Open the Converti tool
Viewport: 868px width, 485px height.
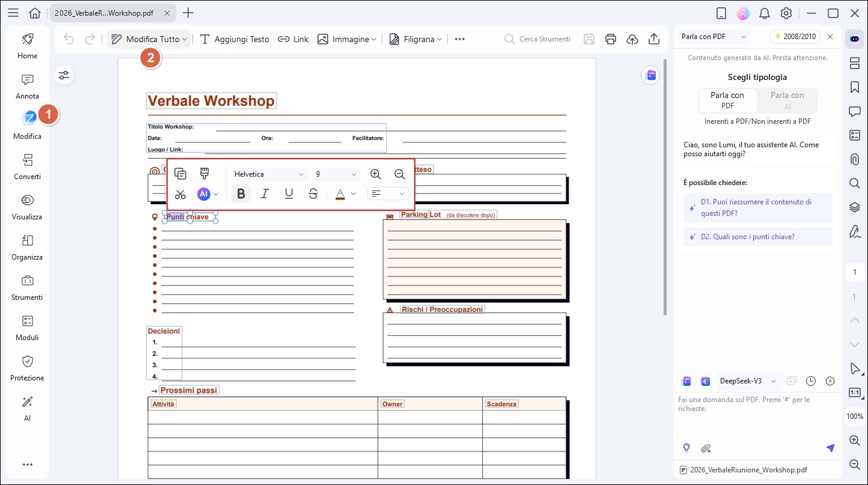click(27, 166)
